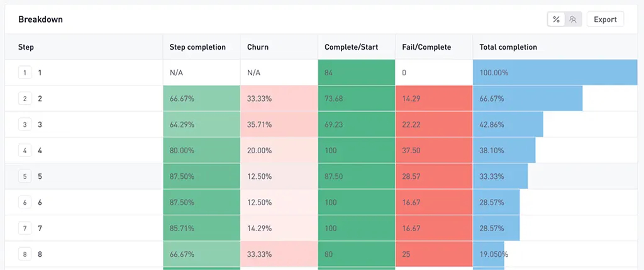The image size is (644, 270).
Task: Sort by Step completion column header
Action: point(197,47)
